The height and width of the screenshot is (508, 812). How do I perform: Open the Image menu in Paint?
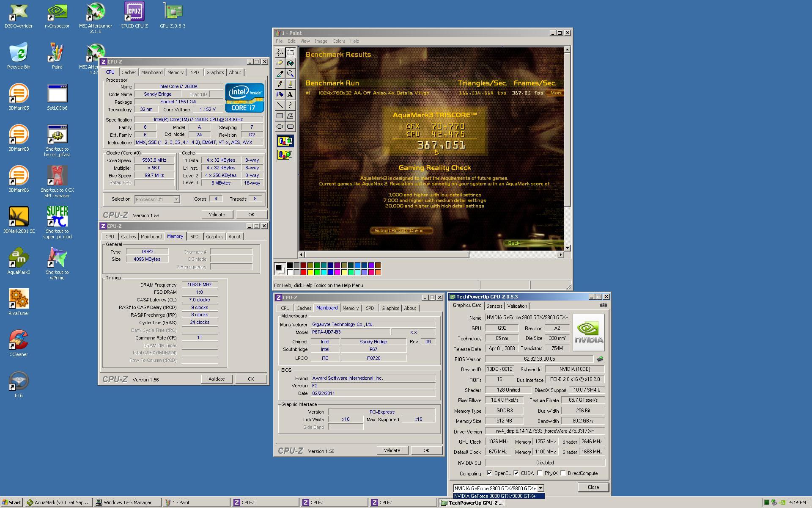pyautogui.click(x=321, y=41)
